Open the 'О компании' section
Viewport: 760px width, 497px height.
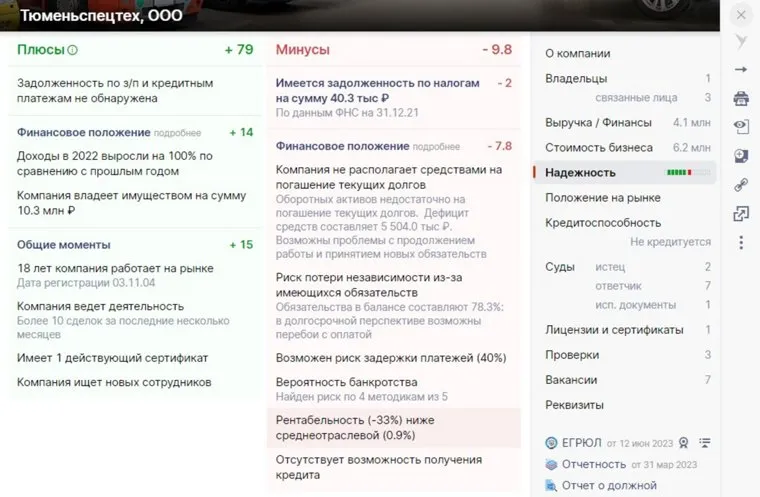pos(577,53)
